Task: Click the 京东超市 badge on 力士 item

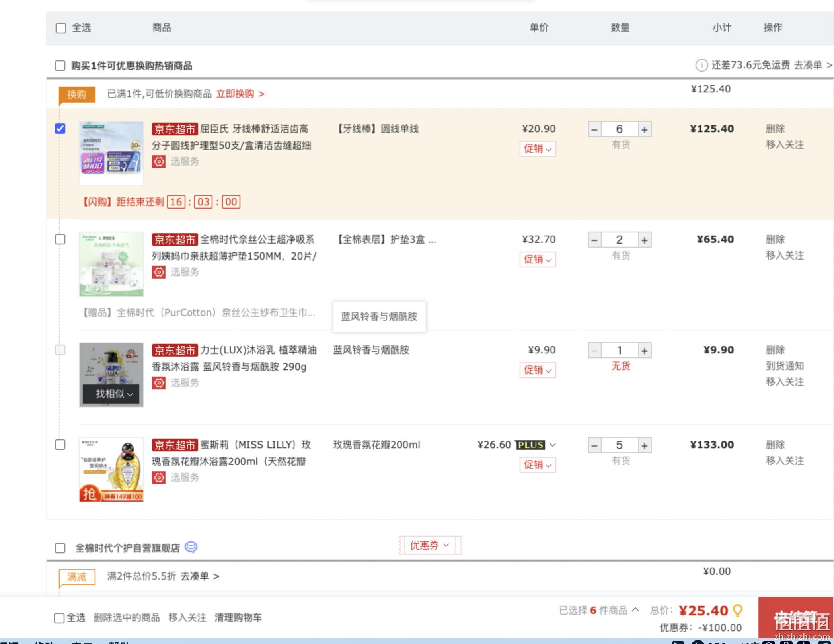Action: (175, 350)
